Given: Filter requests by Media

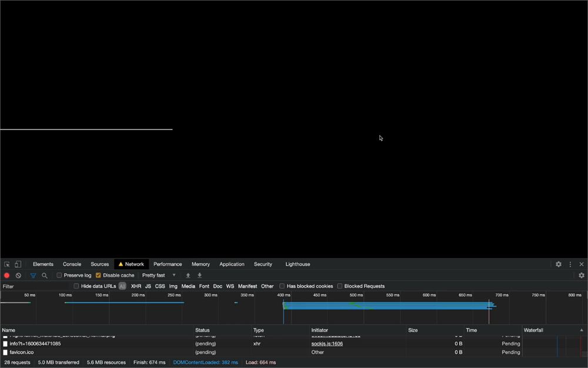Looking at the screenshot, I should (x=188, y=286).
